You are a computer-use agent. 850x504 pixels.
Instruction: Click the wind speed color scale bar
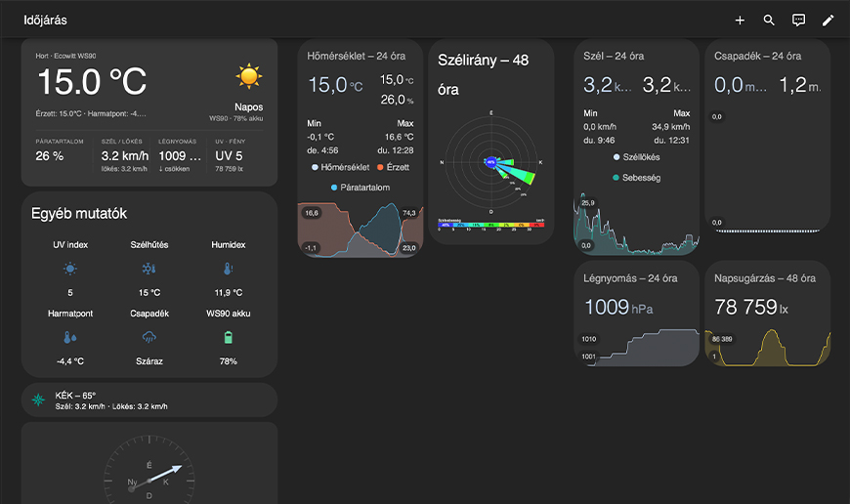(490, 226)
